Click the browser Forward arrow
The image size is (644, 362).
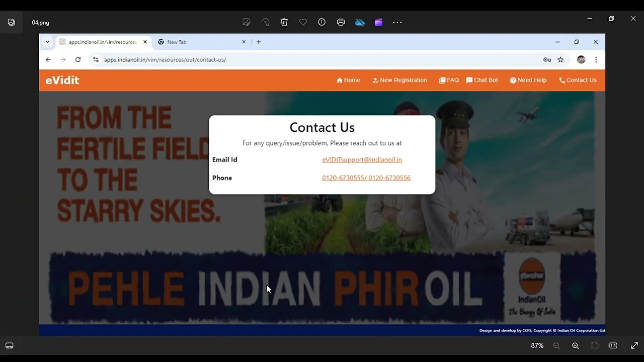[63, 59]
